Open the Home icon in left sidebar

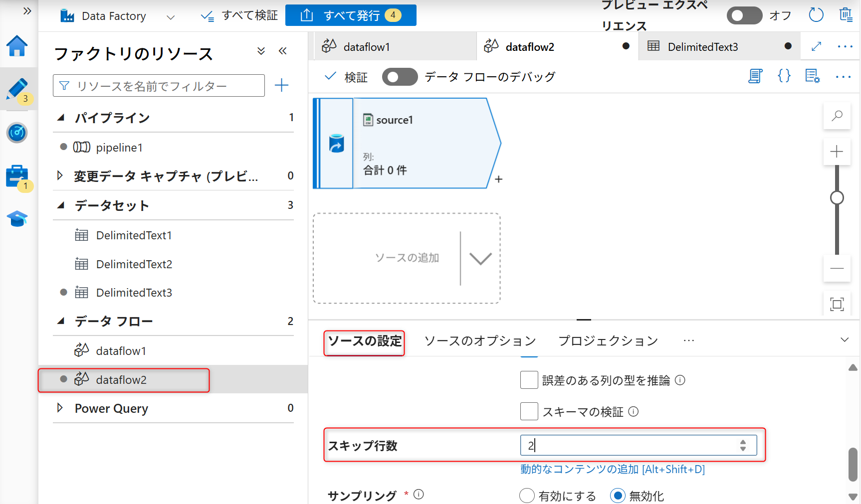coord(17,46)
